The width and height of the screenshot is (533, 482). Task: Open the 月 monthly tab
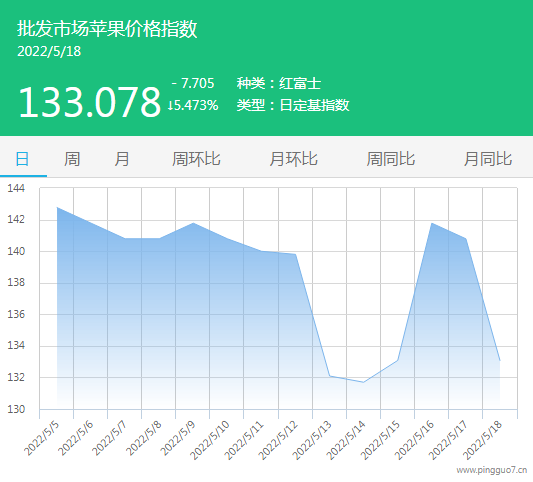point(122,159)
